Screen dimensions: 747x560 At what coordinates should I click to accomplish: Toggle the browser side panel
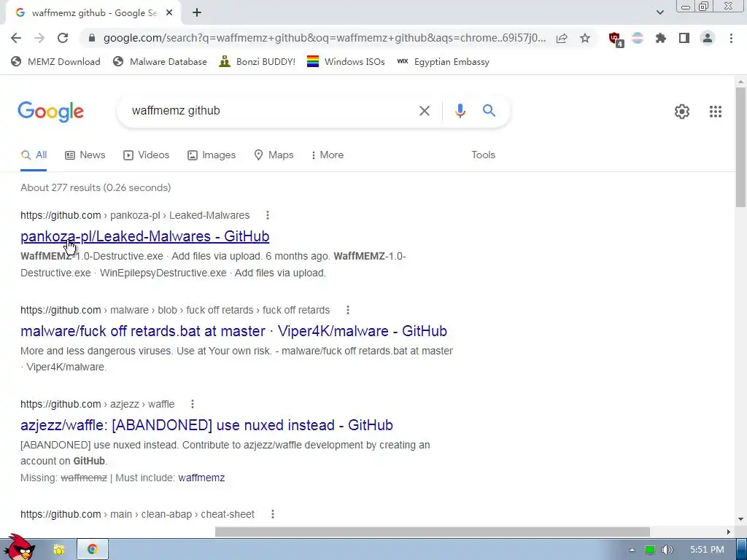click(684, 38)
